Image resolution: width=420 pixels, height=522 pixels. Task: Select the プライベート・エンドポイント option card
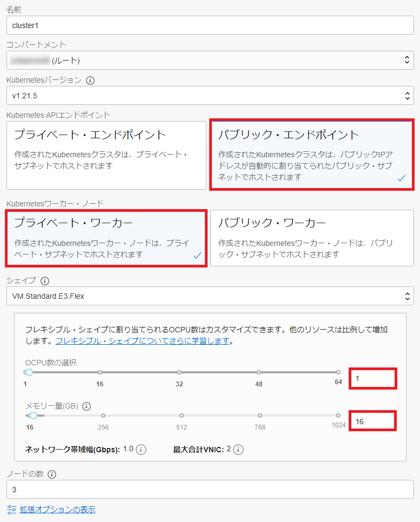106,155
